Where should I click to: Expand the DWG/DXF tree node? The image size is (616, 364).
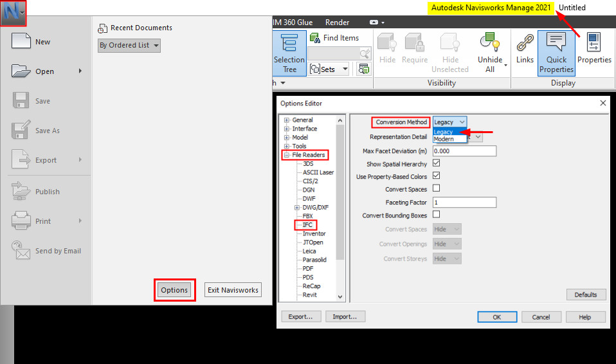pyautogui.click(x=298, y=208)
